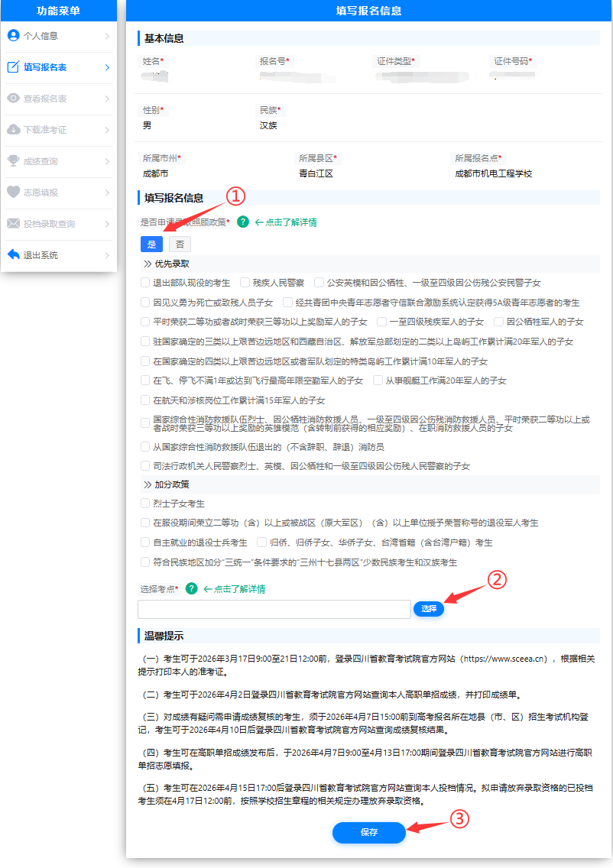The image size is (613, 868).
Task: Click the person icon beside 个人信息
Action: click(12, 35)
